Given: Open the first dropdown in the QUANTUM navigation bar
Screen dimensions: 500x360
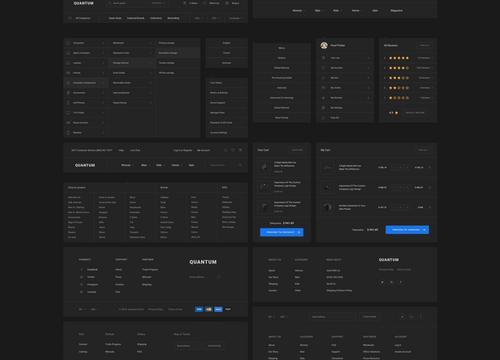Looking at the screenshot, I should click(126, 165).
